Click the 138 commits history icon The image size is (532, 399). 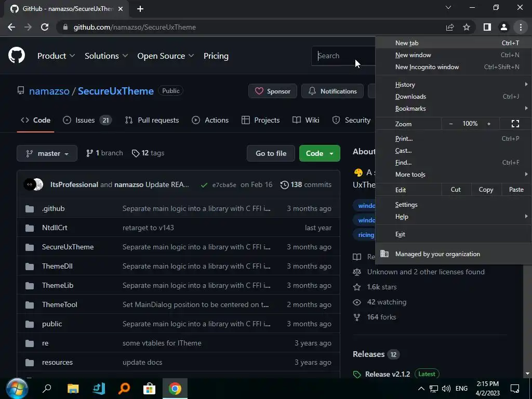284,184
